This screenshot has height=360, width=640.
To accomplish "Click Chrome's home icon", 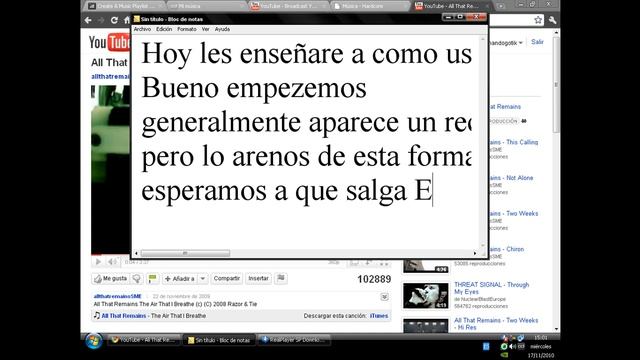I will (x=127, y=20).
